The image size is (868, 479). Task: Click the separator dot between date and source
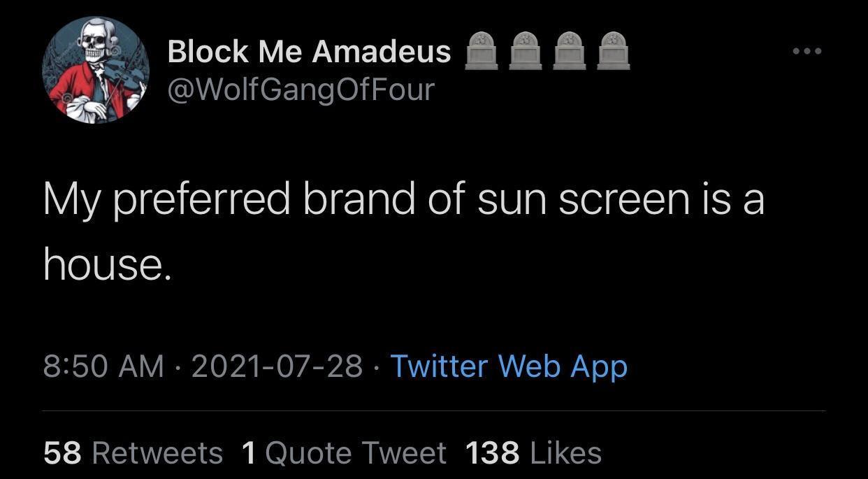[378, 366]
